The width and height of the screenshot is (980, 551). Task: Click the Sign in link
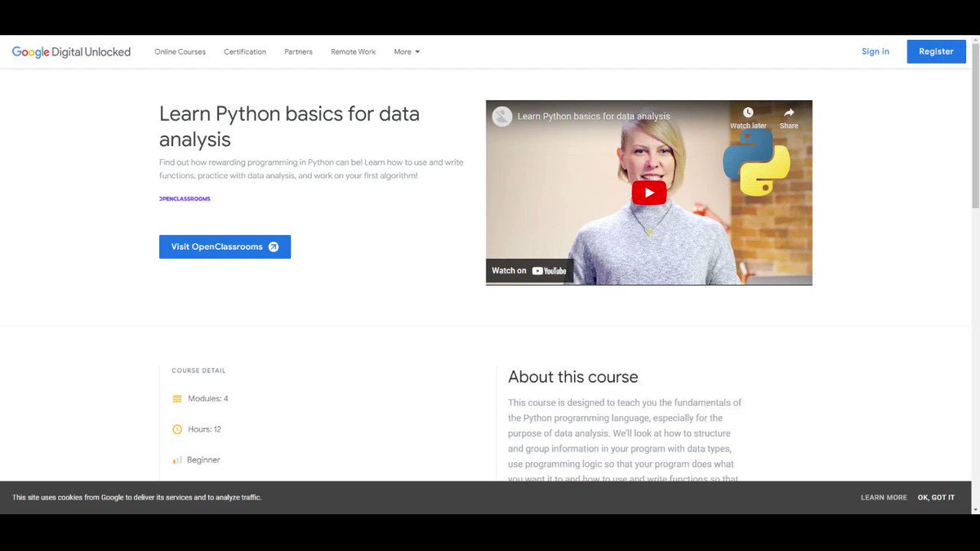[x=875, y=51]
